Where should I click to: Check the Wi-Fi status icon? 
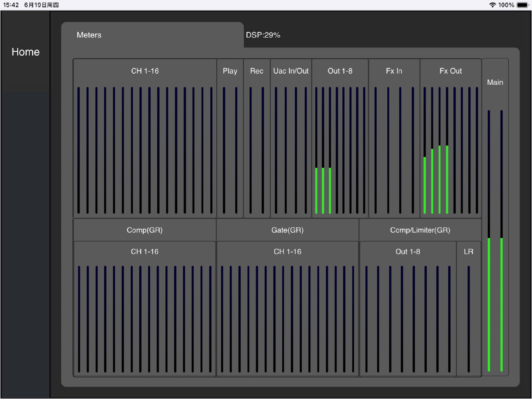coord(492,5)
